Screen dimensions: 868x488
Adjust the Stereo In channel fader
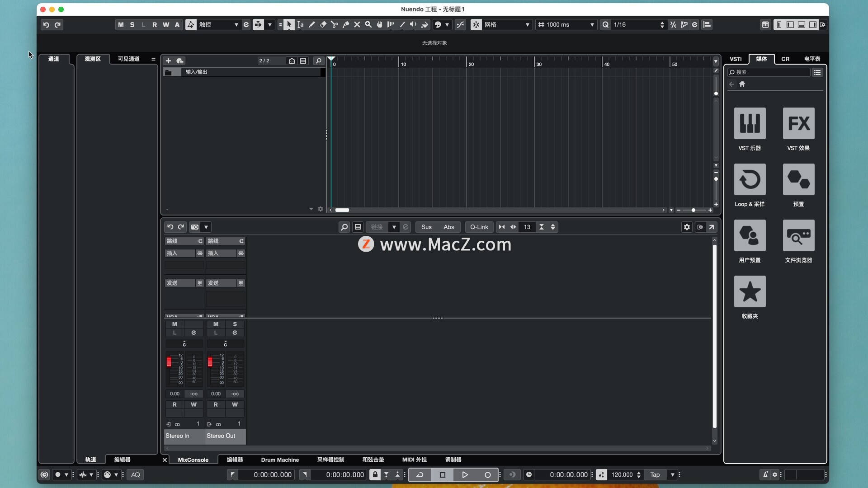point(169,361)
